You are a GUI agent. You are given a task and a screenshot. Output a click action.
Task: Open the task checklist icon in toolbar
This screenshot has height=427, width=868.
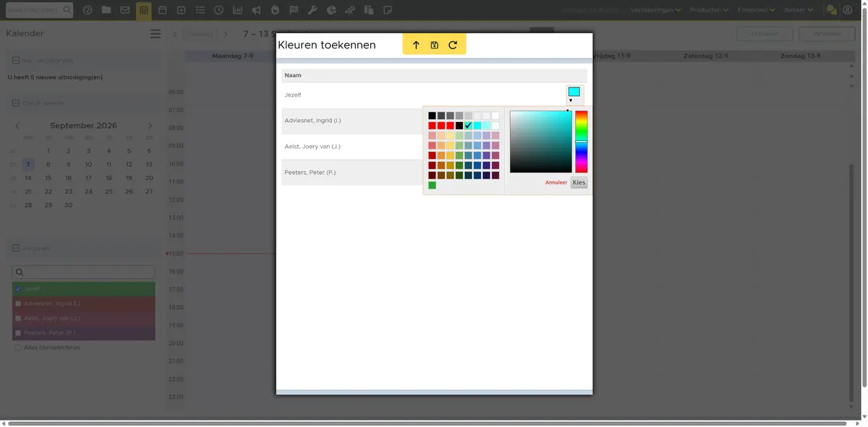click(200, 10)
